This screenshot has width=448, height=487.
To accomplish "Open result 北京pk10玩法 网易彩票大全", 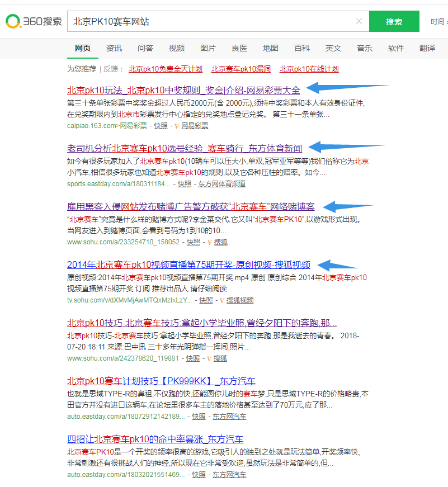I will click(x=183, y=91).
